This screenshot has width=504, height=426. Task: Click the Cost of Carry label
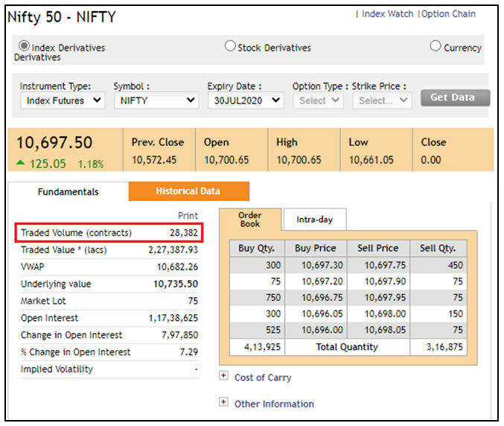click(263, 378)
